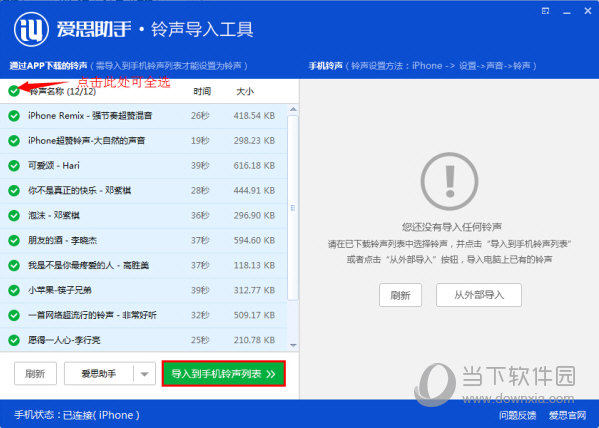Click duration 25秒 cell
The image size is (599, 428).
(x=200, y=340)
